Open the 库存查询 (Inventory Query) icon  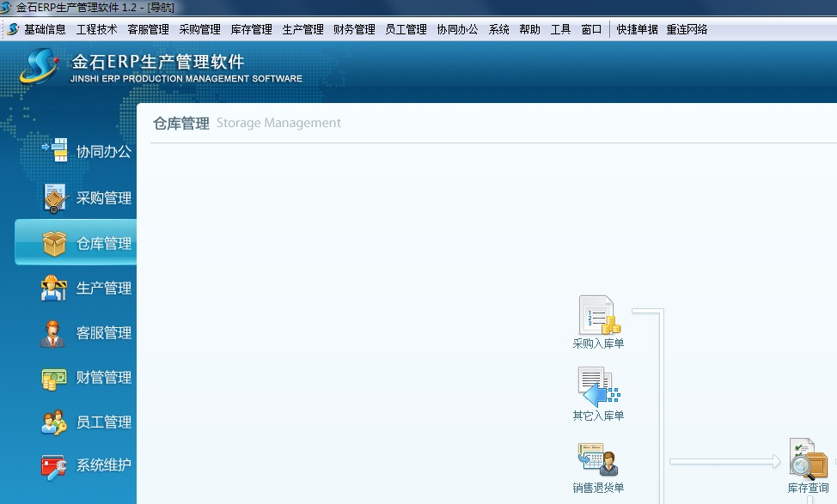point(806,459)
